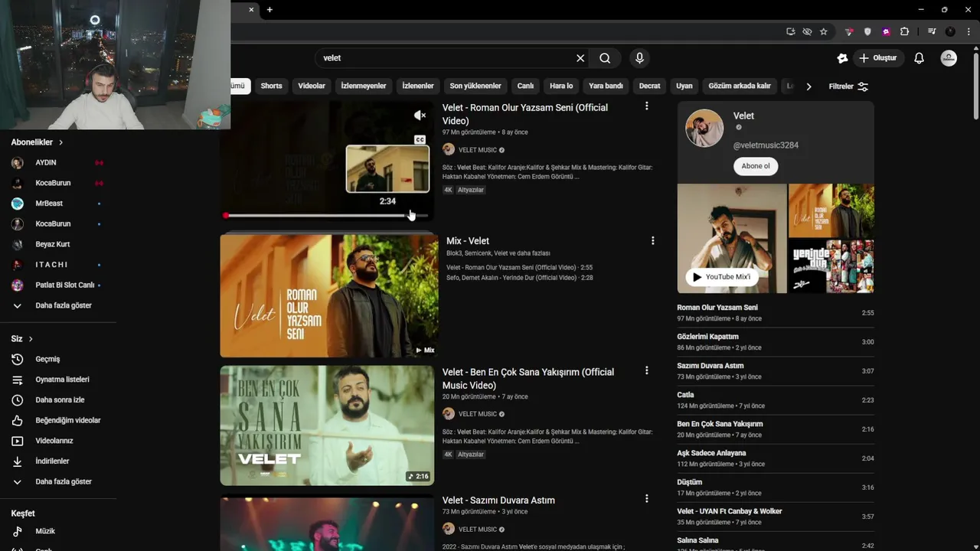Play Aşk Sadece Anlayana from list

[x=775, y=458]
